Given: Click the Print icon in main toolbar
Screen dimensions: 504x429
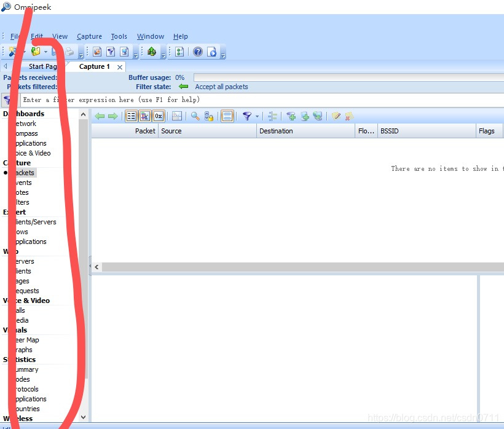Looking at the screenshot, I should [x=69, y=52].
